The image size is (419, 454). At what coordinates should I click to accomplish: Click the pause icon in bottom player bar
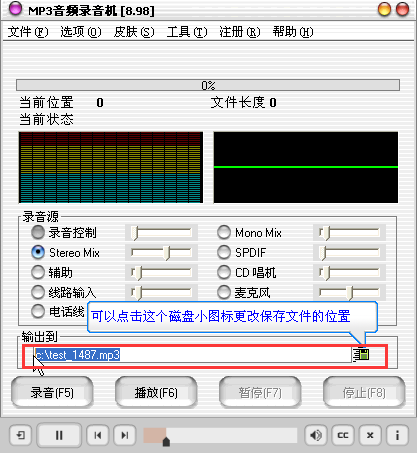tap(59, 435)
